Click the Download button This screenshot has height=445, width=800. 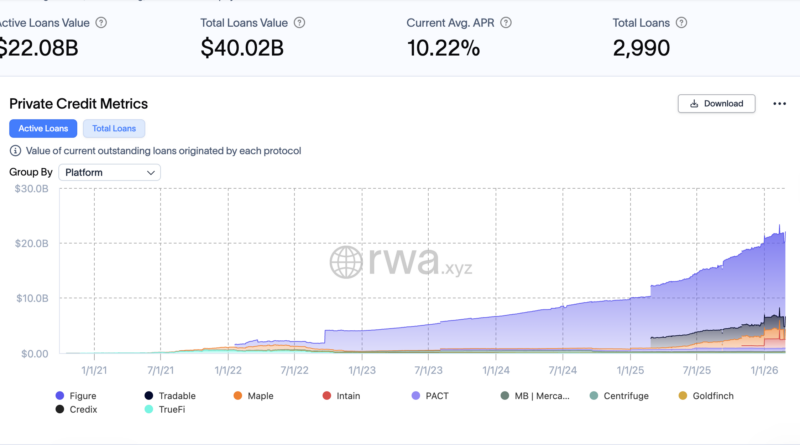tap(716, 103)
